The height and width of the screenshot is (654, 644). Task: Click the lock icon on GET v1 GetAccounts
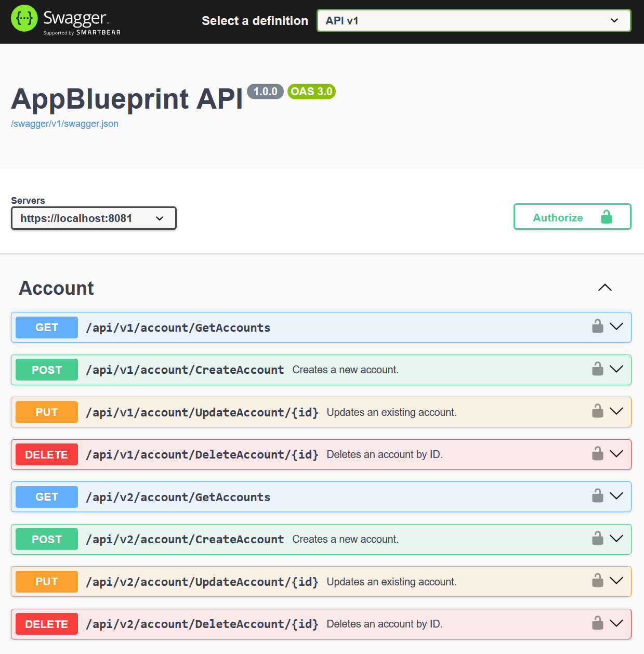coord(598,326)
